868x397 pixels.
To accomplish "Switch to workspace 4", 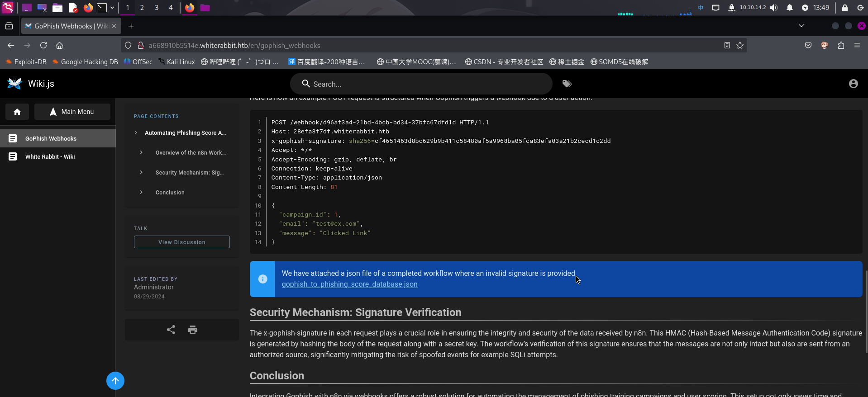I will pyautogui.click(x=171, y=8).
